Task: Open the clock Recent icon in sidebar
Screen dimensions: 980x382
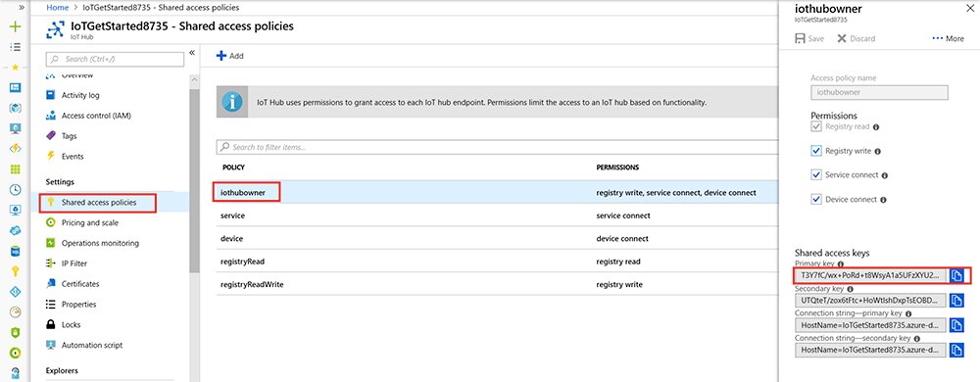Action: click(16, 190)
